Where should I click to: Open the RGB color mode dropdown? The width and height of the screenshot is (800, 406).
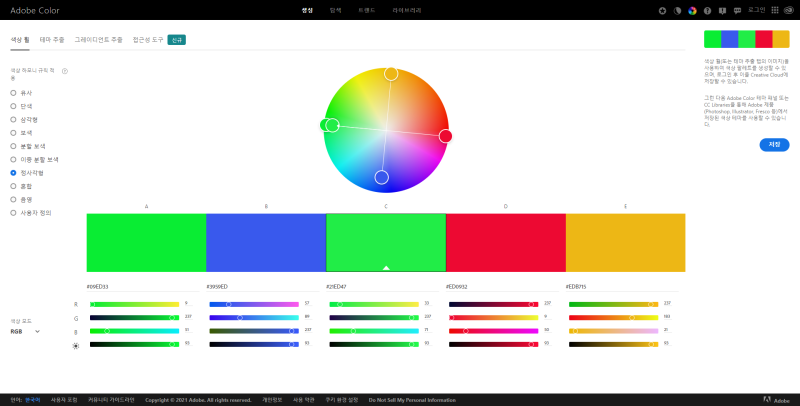(26, 332)
